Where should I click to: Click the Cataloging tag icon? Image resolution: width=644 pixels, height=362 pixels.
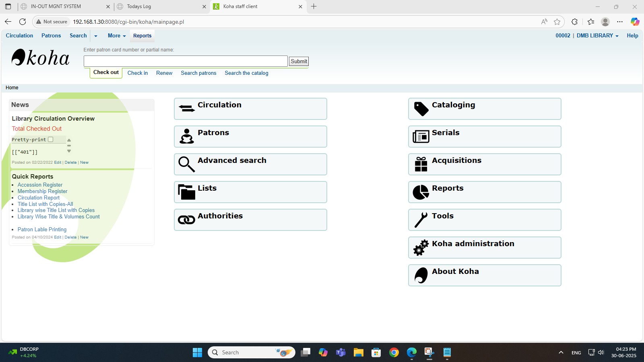pos(421,109)
